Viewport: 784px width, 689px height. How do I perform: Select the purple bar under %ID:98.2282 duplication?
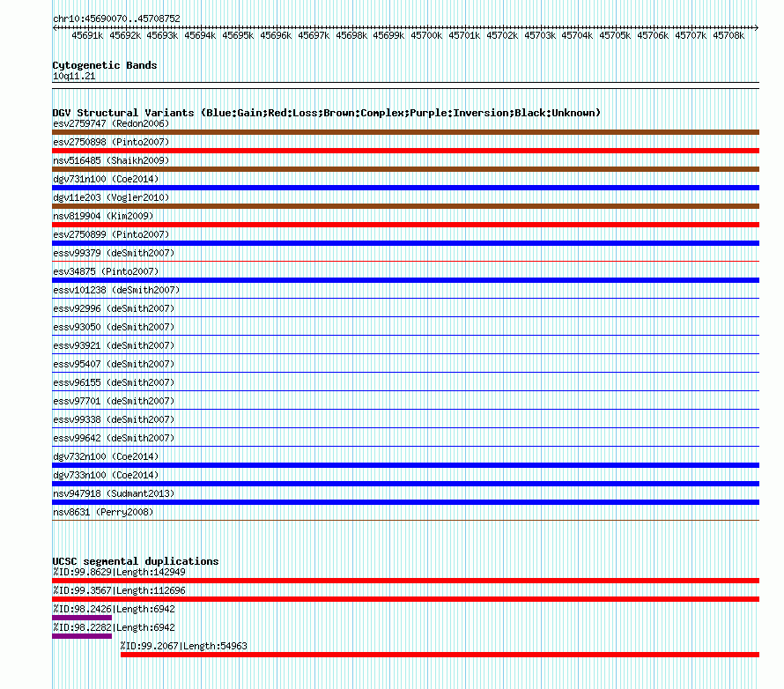(82, 636)
